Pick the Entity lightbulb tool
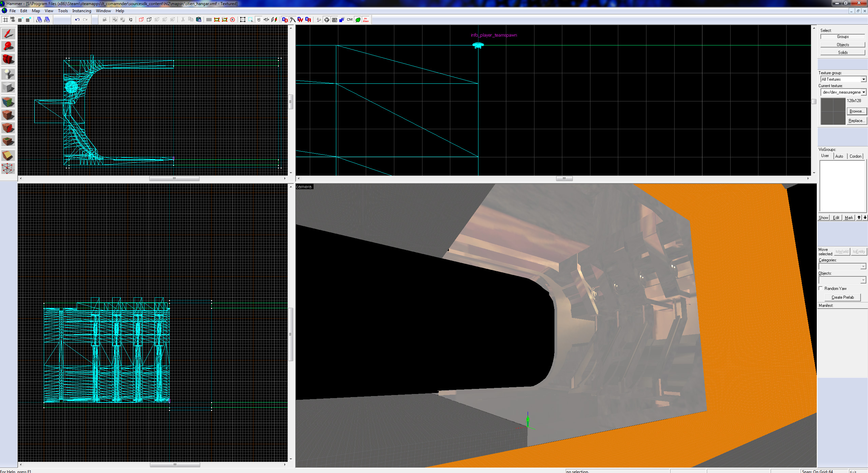The height and width of the screenshot is (473, 868). tap(8, 74)
